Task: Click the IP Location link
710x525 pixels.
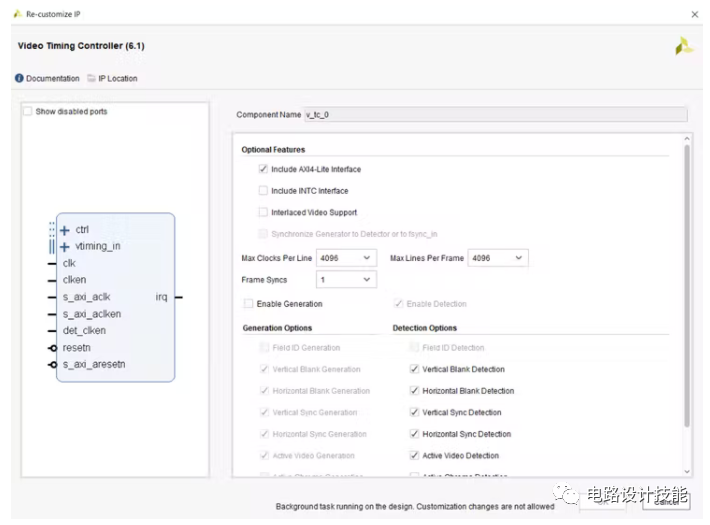Action: click(118, 78)
